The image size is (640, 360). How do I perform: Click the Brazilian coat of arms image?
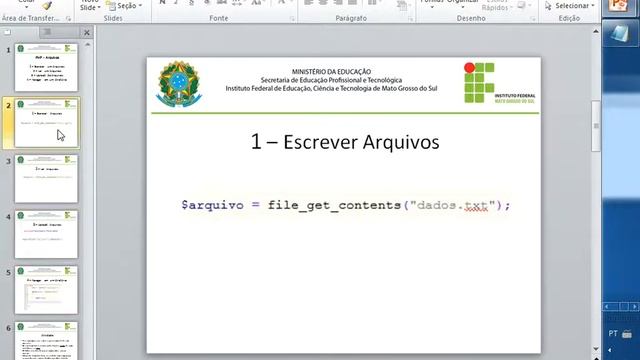click(x=179, y=84)
